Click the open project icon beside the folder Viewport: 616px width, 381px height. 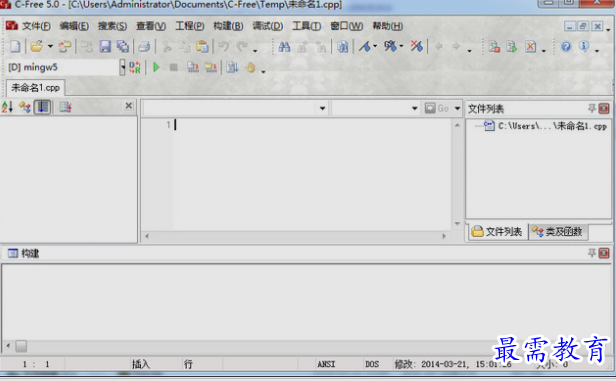pos(64,46)
